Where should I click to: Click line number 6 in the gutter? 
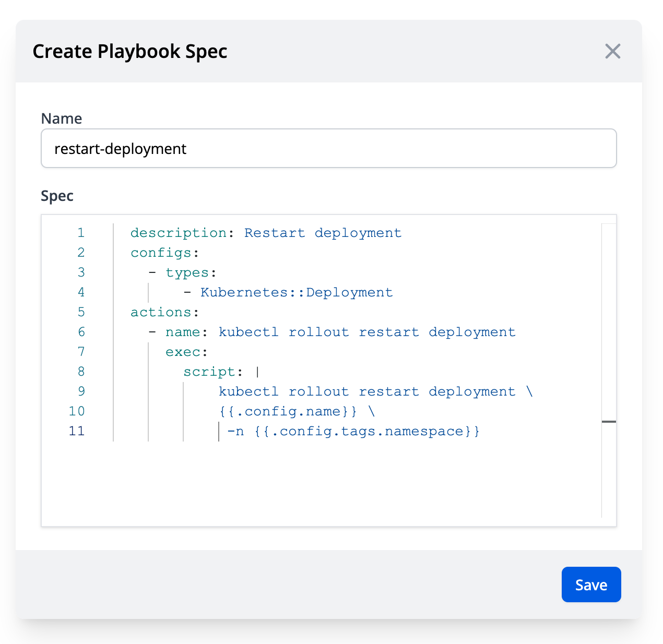(81, 332)
